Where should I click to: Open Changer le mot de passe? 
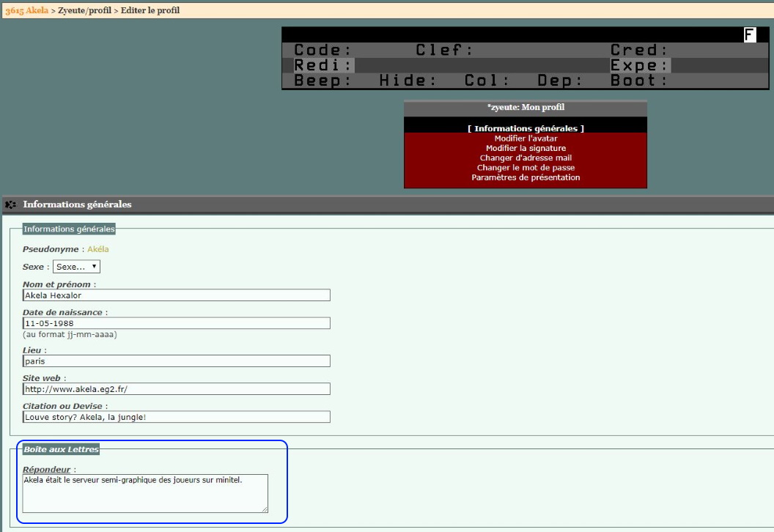coord(526,168)
